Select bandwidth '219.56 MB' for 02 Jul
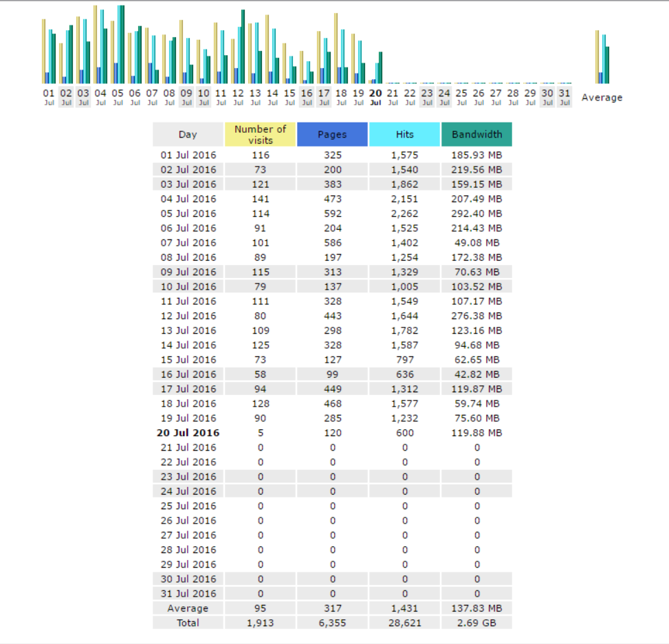Viewport: 669px width, 644px height. coord(476,169)
